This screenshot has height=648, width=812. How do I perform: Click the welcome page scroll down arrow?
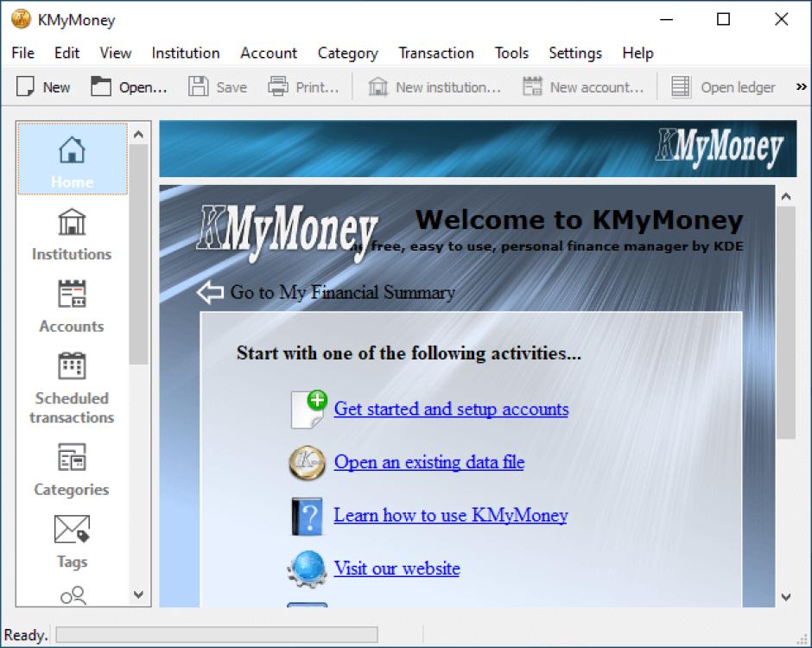pyautogui.click(x=785, y=597)
